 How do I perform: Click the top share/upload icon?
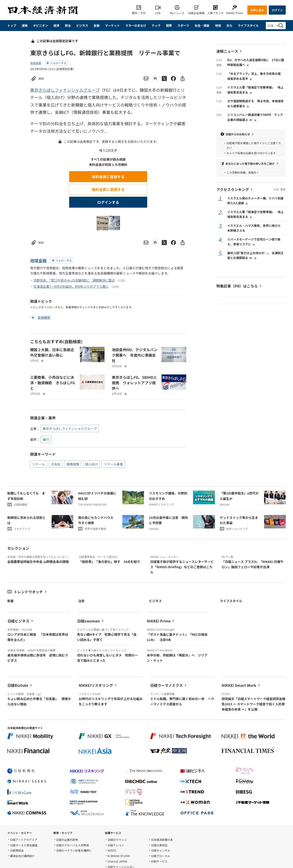pos(182,78)
